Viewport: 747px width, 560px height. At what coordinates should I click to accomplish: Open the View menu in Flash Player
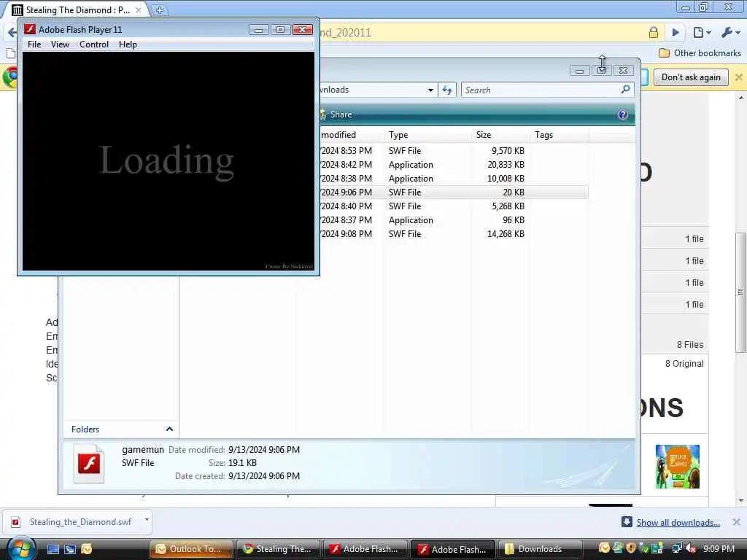(60, 44)
